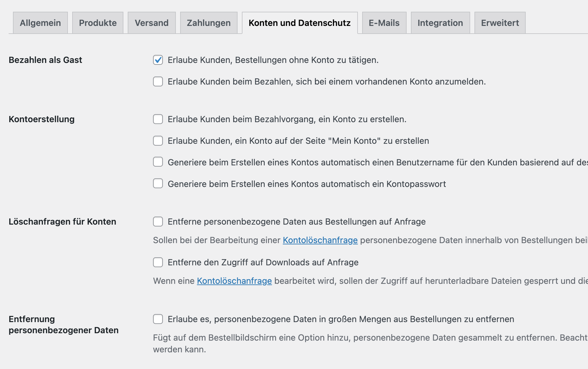The image size is (588, 369).
Task: Enable automatic Kontopasswort generation
Action: click(158, 184)
